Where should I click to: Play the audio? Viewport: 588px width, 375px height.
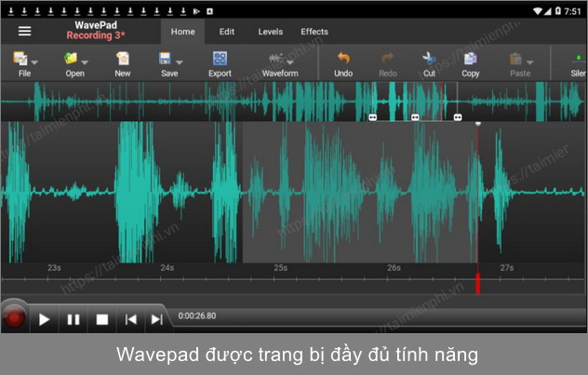click(x=44, y=319)
